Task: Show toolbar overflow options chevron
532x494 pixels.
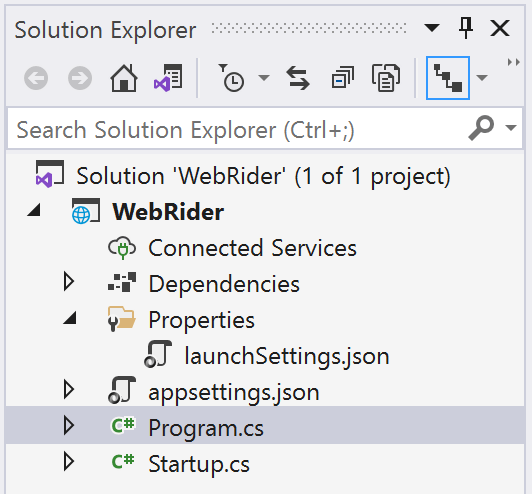Action: coord(513,62)
